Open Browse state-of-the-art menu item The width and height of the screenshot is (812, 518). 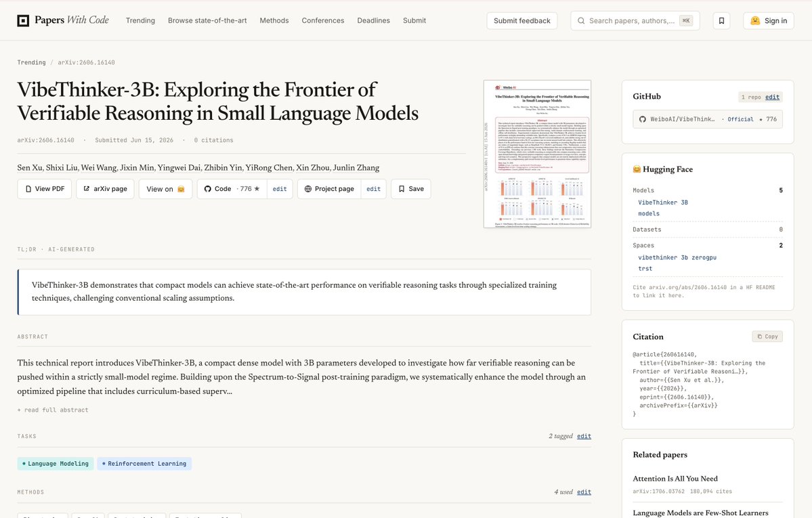(x=207, y=21)
